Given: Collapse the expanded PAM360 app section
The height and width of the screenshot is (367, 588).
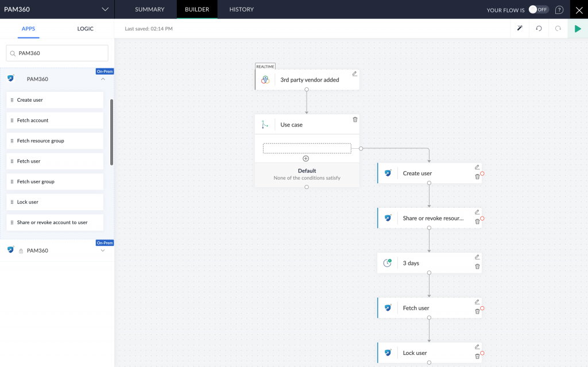Looking at the screenshot, I should 103,79.
